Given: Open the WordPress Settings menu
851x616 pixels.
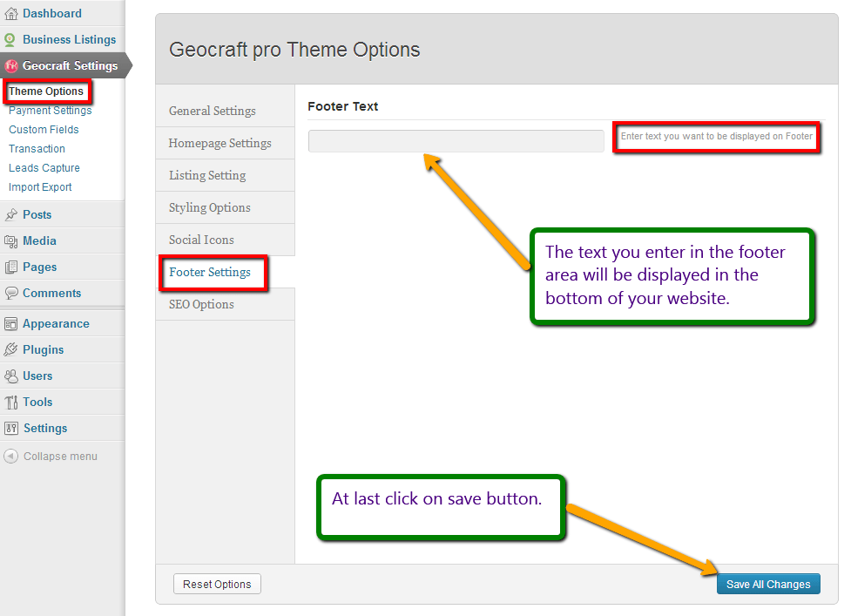Looking at the screenshot, I should tap(45, 428).
